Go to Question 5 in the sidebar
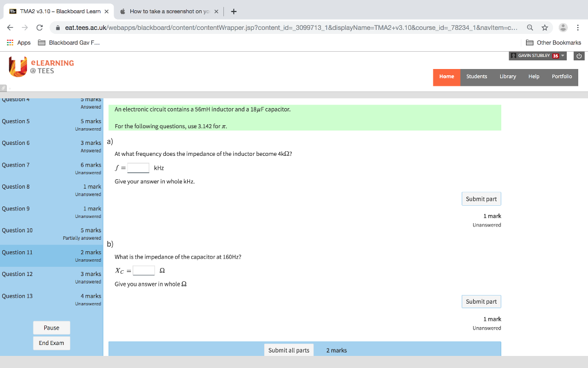 tap(51, 125)
